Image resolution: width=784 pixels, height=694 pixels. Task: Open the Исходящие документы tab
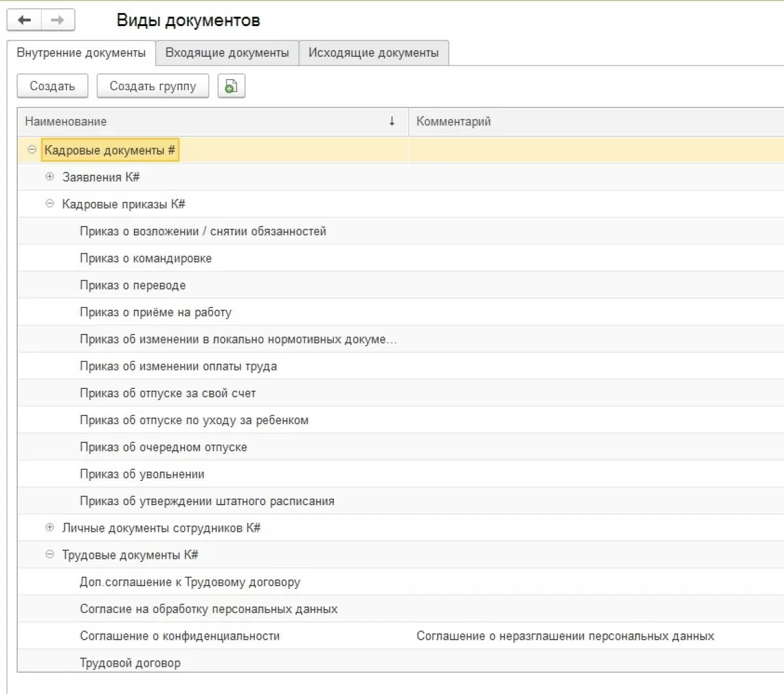click(x=373, y=53)
